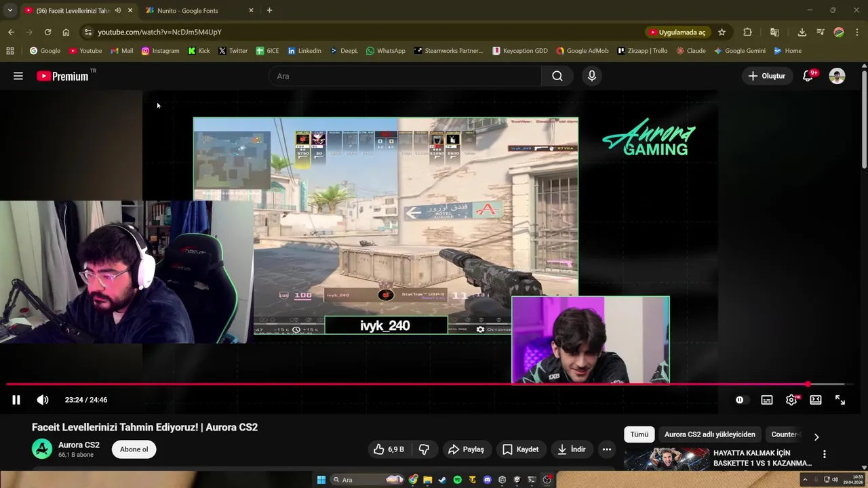868x488 pixels.
Task: Open the YouTube guide hamburger menu
Action: pyautogui.click(x=18, y=76)
